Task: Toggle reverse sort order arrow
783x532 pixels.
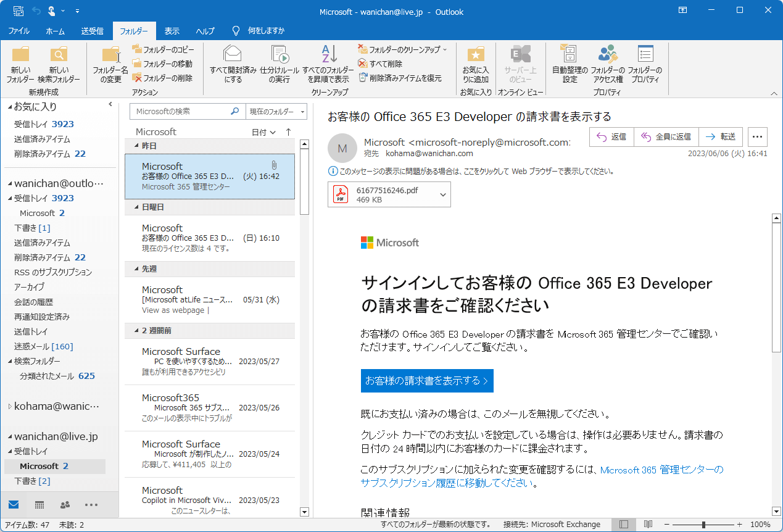Action: [288, 132]
